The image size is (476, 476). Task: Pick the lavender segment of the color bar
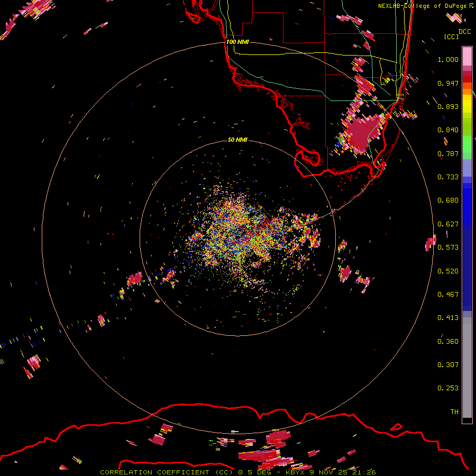pos(467,168)
